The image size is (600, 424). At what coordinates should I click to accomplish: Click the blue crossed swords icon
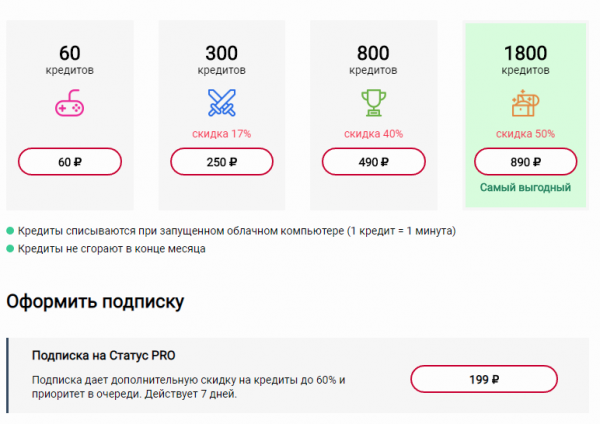pos(221,102)
